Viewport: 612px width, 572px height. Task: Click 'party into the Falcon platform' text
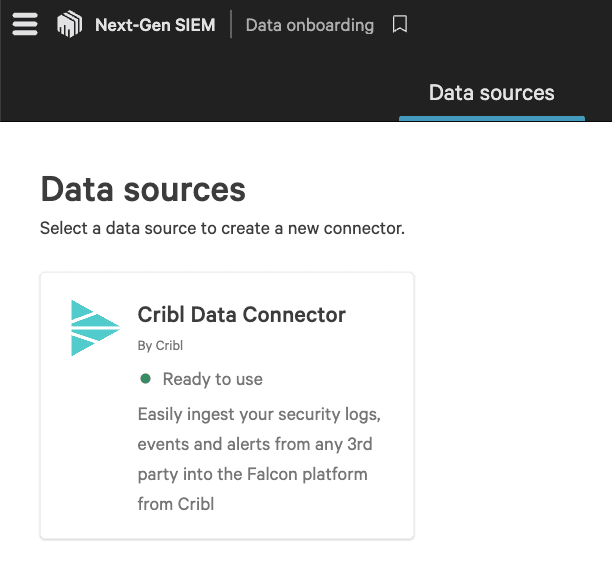pos(252,473)
